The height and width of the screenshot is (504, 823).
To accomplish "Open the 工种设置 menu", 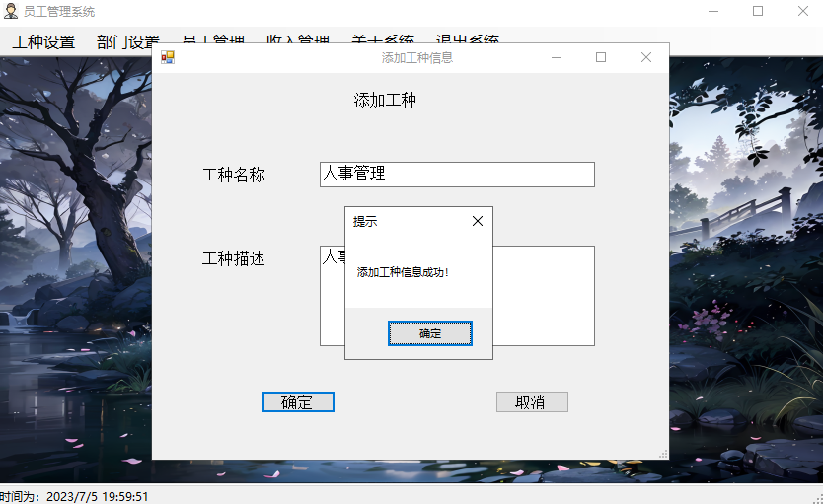I will click(x=43, y=42).
